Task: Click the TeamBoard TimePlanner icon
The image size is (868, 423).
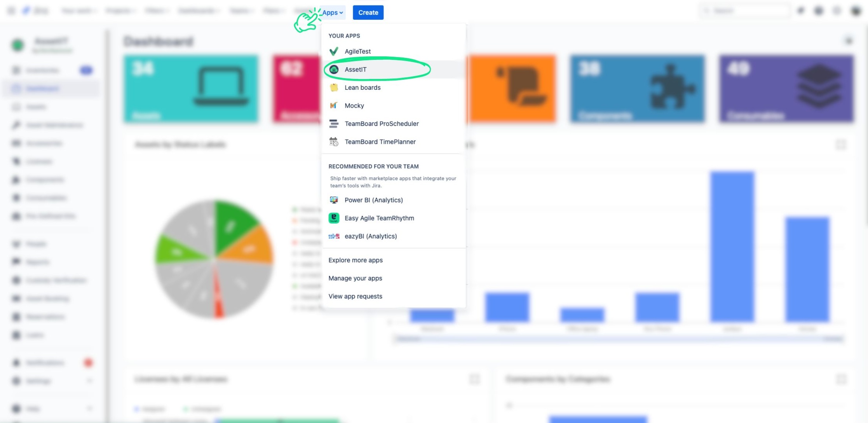Action: 335,142
